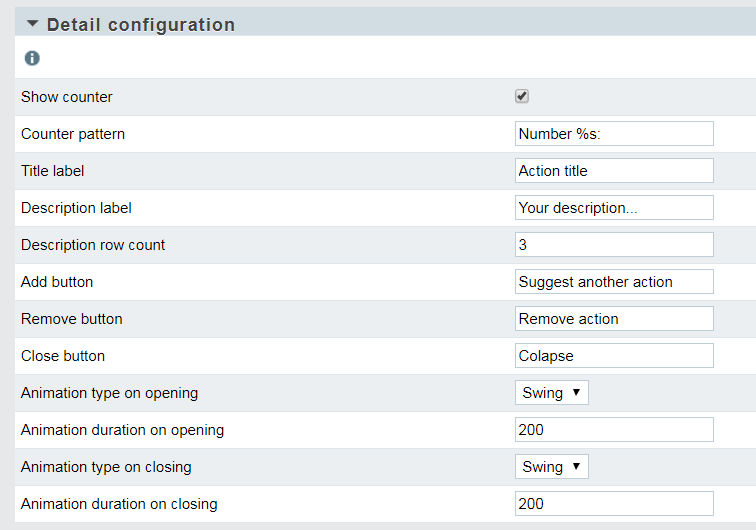Viewport: 756px width, 530px height.
Task: Click the Counter pattern label text
Action: point(73,134)
